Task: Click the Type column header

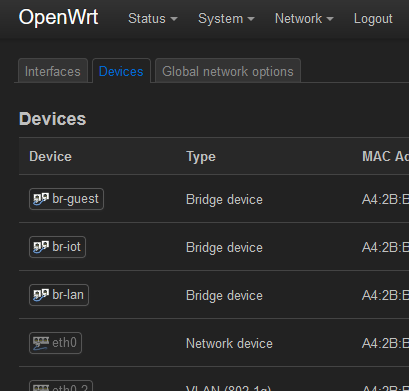Action: click(x=201, y=157)
